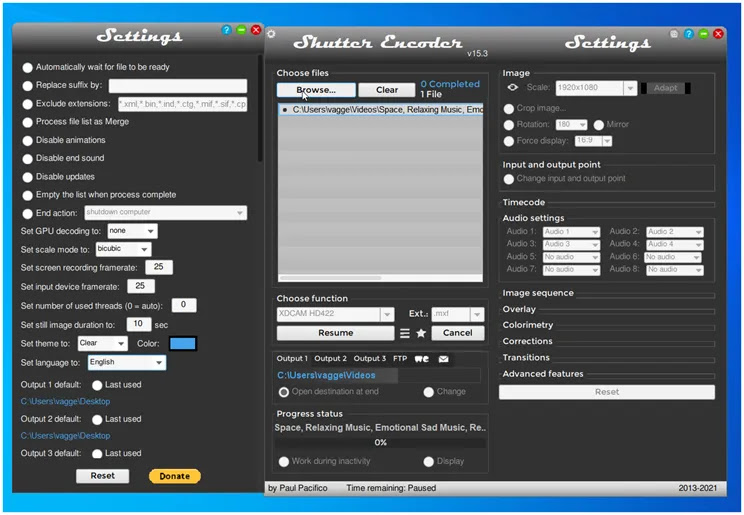Open the Set scale mode bicubic dropdown
This screenshot has height=515, width=744.
[x=123, y=249]
